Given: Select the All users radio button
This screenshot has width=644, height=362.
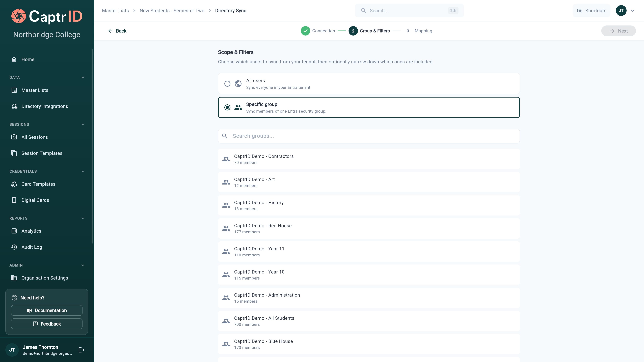Looking at the screenshot, I should coord(227,83).
